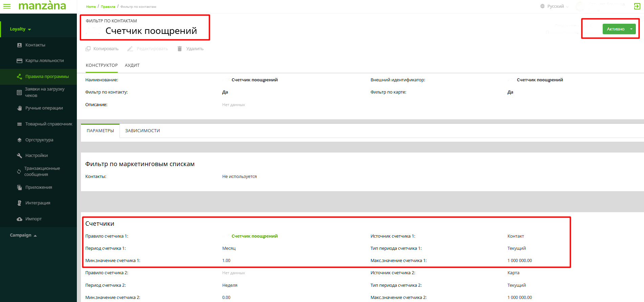Open the Русский language selector

coord(555,6)
